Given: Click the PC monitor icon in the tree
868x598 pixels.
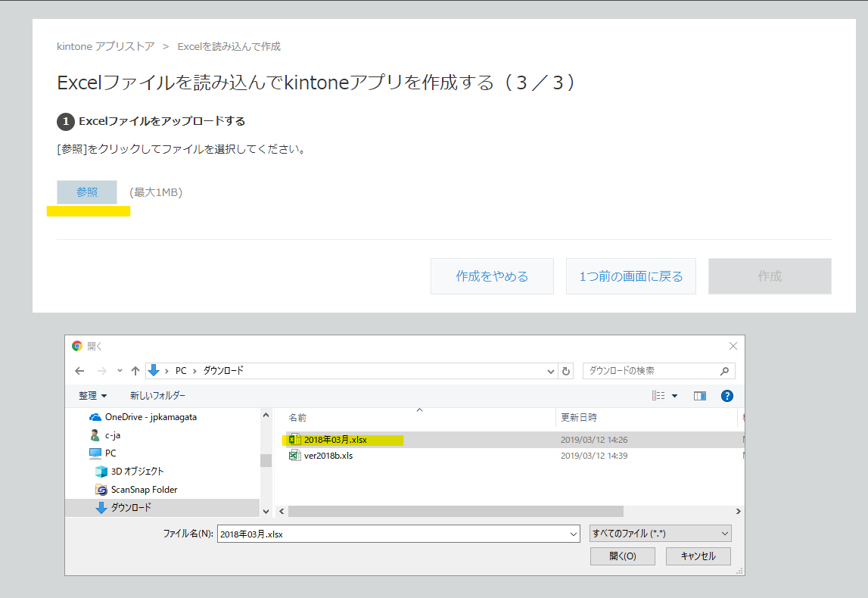Looking at the screenshot, I should pyautogui.click(x=95, y=453).
